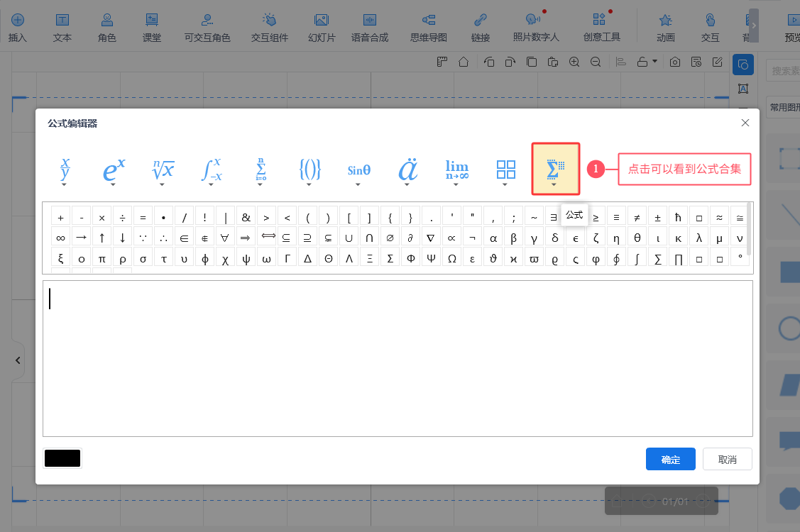Pick the Sinθ trigonometric function icon
800x532 pixels.
(x=358, y=170)
